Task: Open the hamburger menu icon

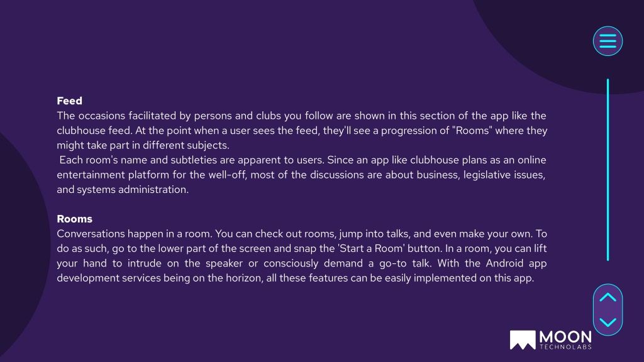Action: [608, 41]
